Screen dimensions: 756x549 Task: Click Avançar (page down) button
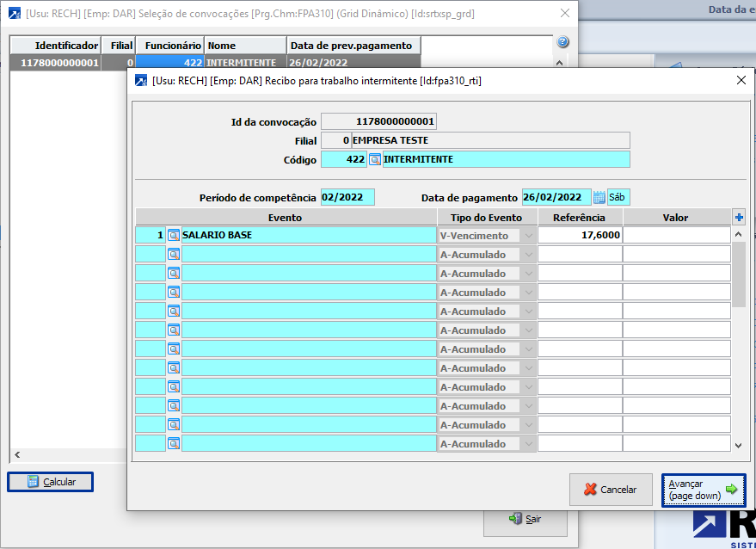point(704,490)
